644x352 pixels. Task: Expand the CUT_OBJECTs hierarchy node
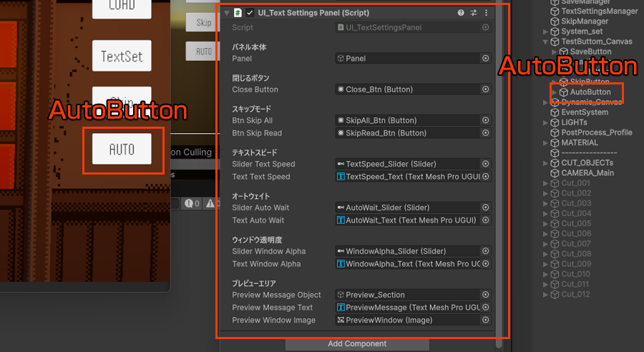(545, 162)
